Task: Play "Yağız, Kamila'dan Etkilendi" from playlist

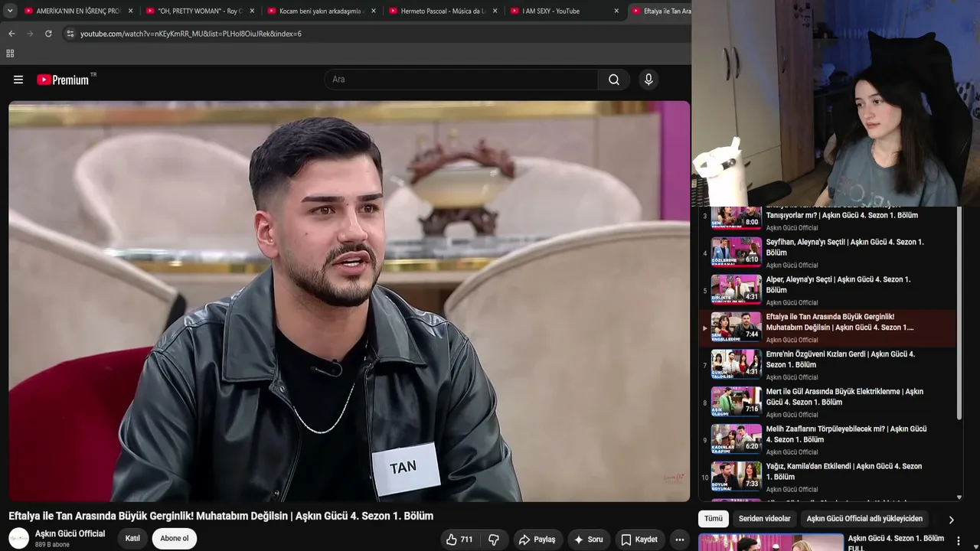Action: pos(844,471)
